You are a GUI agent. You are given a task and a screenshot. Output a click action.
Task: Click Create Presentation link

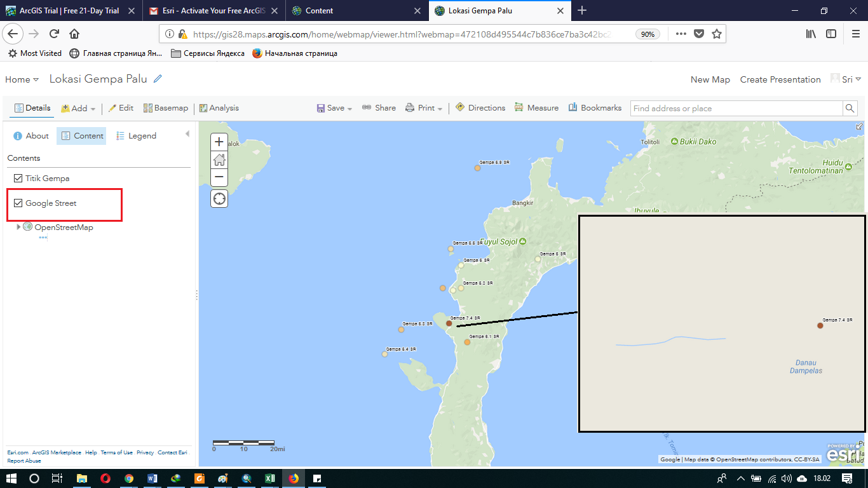tap(780, 79)
